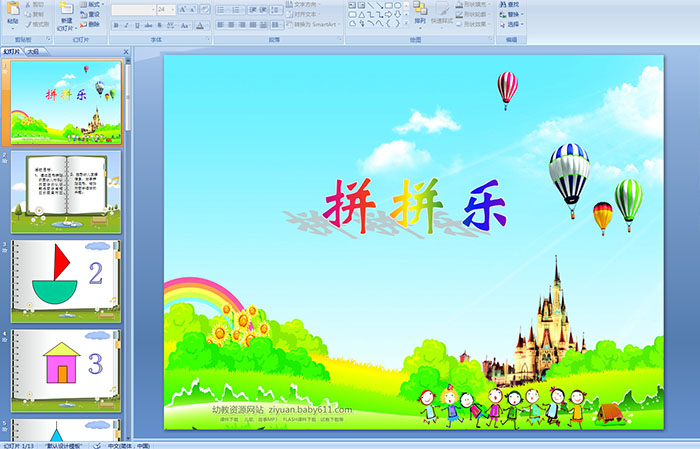The width and height of the screenshot is (700, 449).
Task: Click the Clear Formatting eraser icon
Action: (205, 9)
